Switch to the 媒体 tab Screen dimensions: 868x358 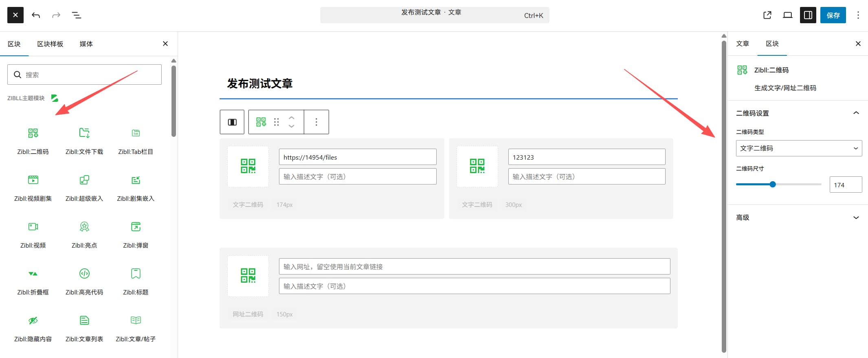point(86,44)
